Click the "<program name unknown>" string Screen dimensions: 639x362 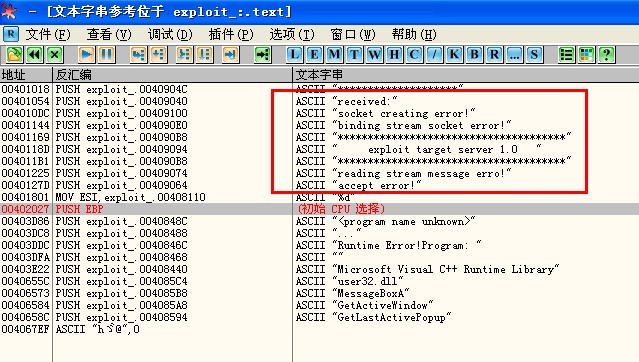point(404,221)
